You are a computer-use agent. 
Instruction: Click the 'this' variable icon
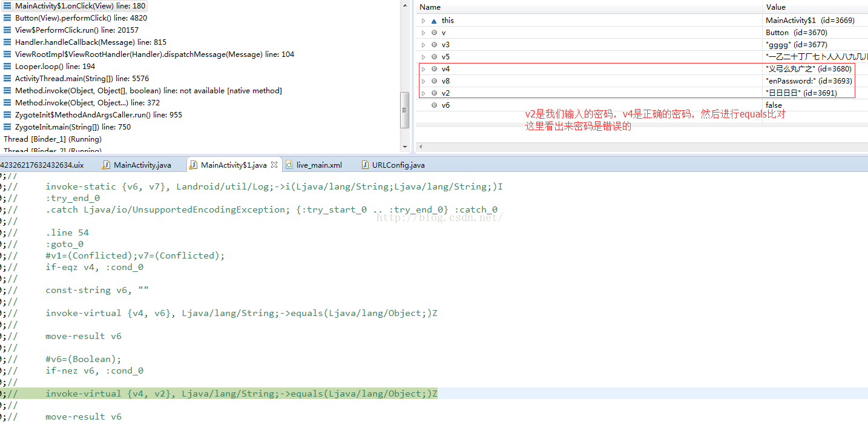pos(434,21)
